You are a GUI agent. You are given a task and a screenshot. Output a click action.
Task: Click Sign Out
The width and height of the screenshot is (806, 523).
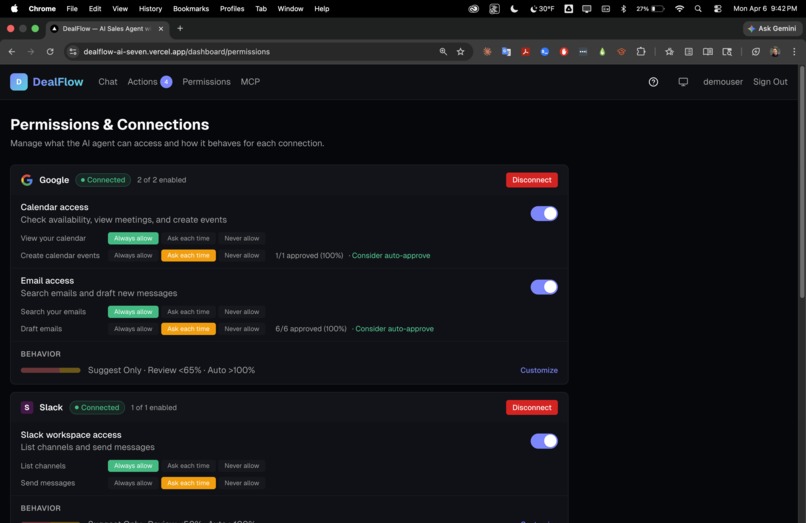tap(770, 82)
